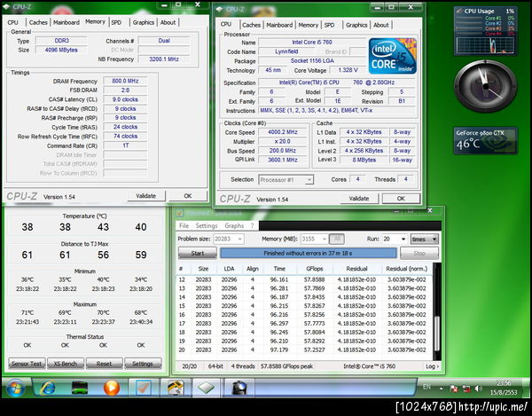Click the LinX checkmark icon in taskbar
This screenshot has width=532, height=416.
[x=142, y=388]
